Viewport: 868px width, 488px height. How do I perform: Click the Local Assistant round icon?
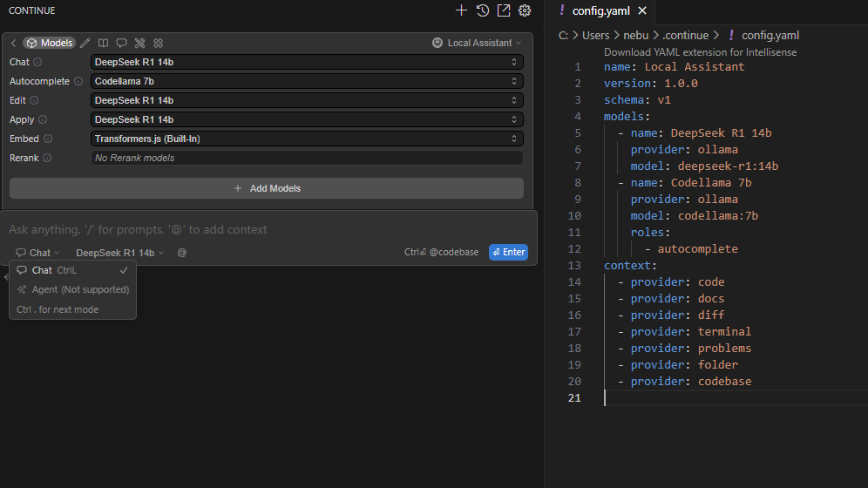(437, 44)
